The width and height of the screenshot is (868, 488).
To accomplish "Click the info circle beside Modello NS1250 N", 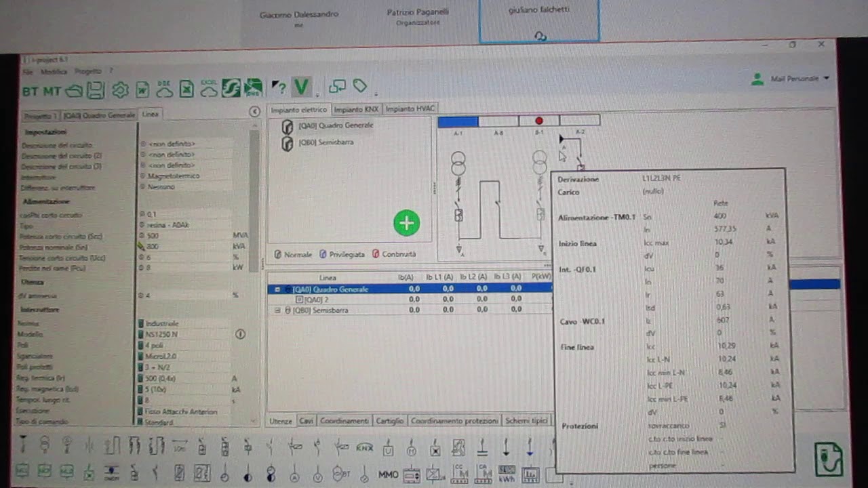I will (239, 334).
